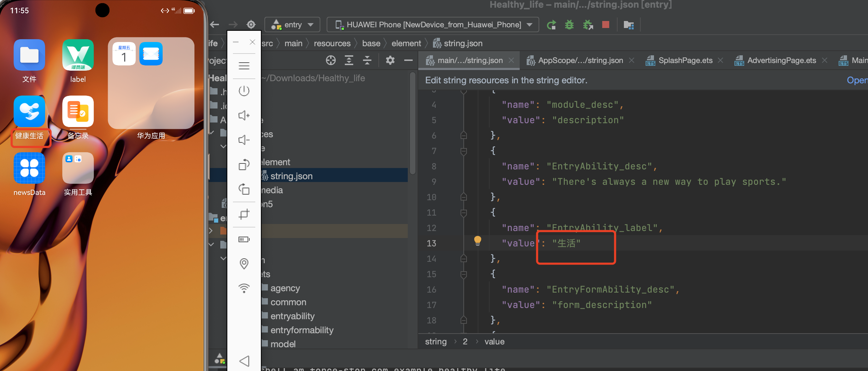
Task: Click the emulator back triangle button
Action: tap(244, 361)
